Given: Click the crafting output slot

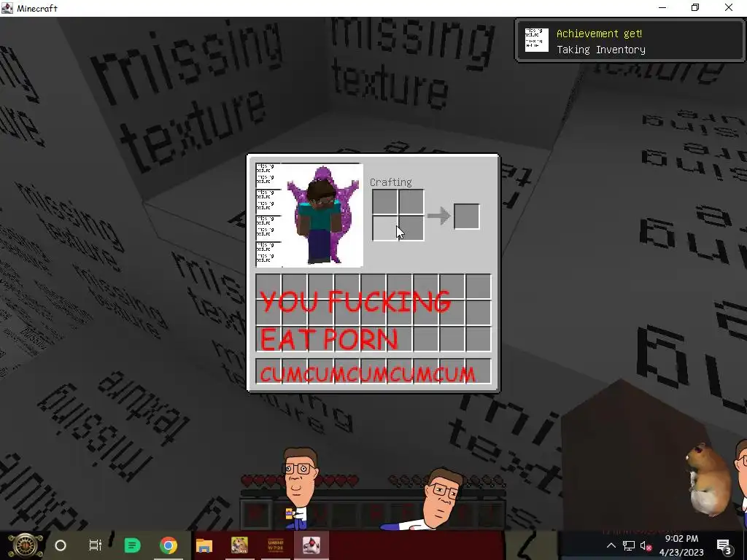Looking at the screenshot, I should point(466,216).
